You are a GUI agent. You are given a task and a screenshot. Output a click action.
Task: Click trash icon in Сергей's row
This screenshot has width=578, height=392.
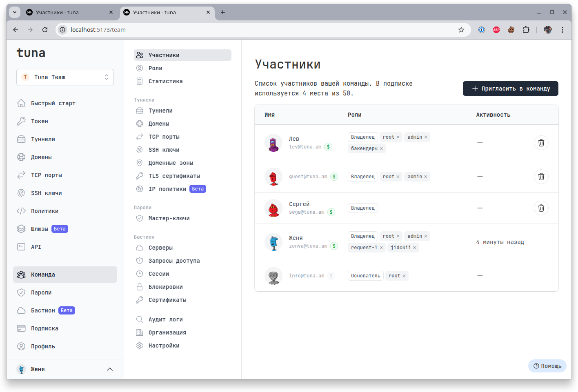(541, 208)
